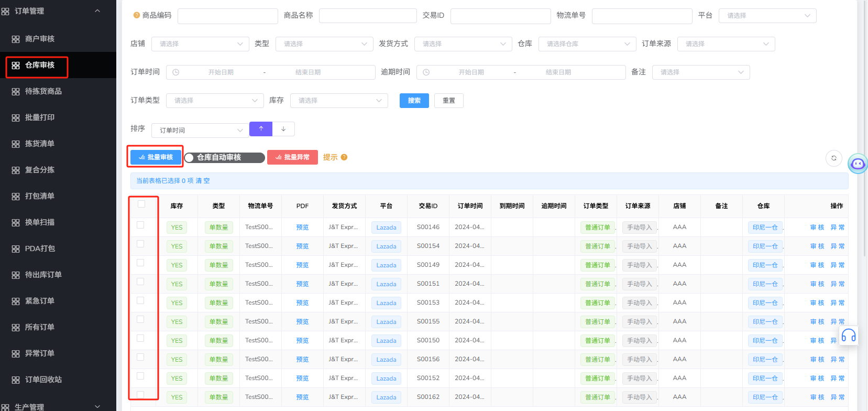The height and width of the screenshot is (411, 868).
Task: Click the refresh table icon
Action: tap(834, 158)
